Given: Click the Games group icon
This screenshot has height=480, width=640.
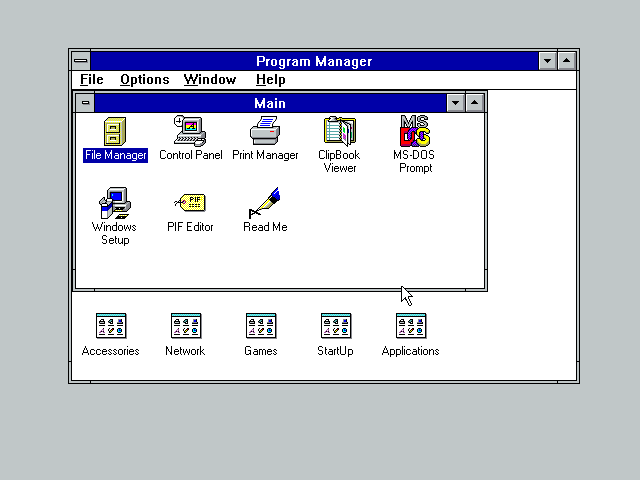Looking at the screenshot, I should (x=261, y=326).
